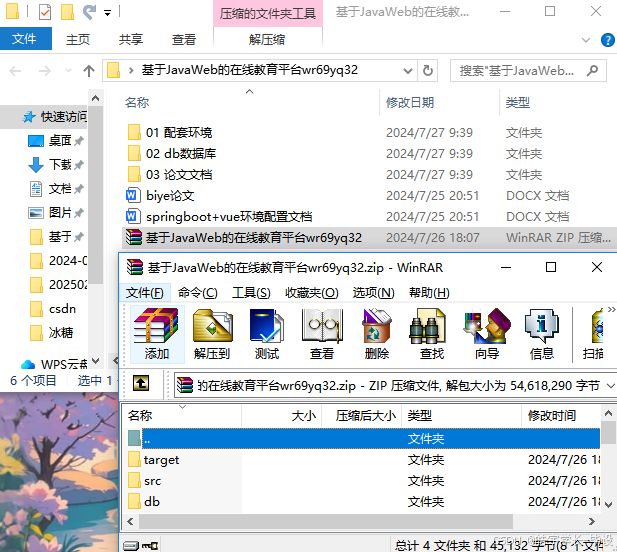
Task: Open recent locations dropdown arrow
Action: (x=68, y=71)
